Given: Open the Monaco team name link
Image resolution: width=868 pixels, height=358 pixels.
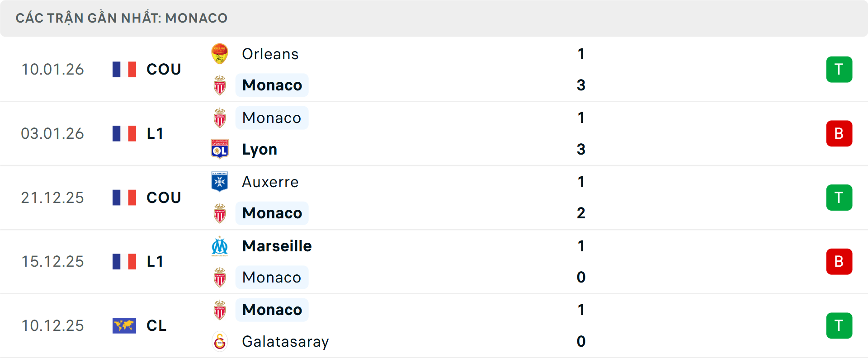Looking at the screenshot, I should point(272,85).
